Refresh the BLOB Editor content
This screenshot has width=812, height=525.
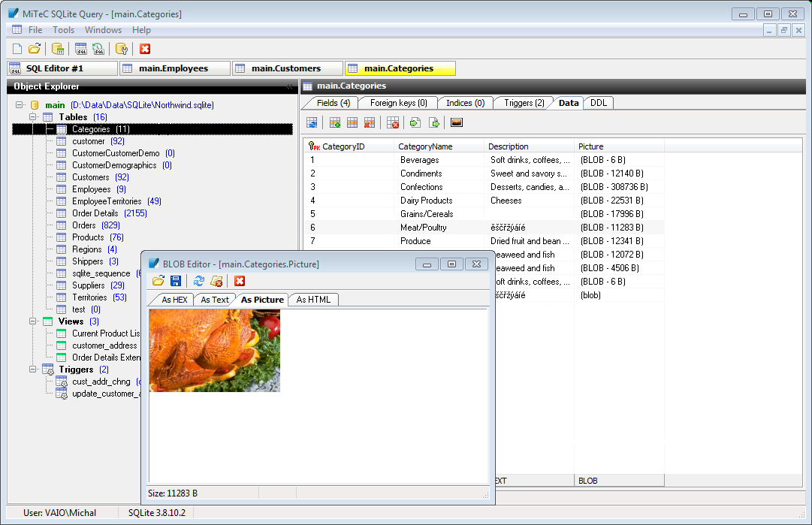[199, 281]
